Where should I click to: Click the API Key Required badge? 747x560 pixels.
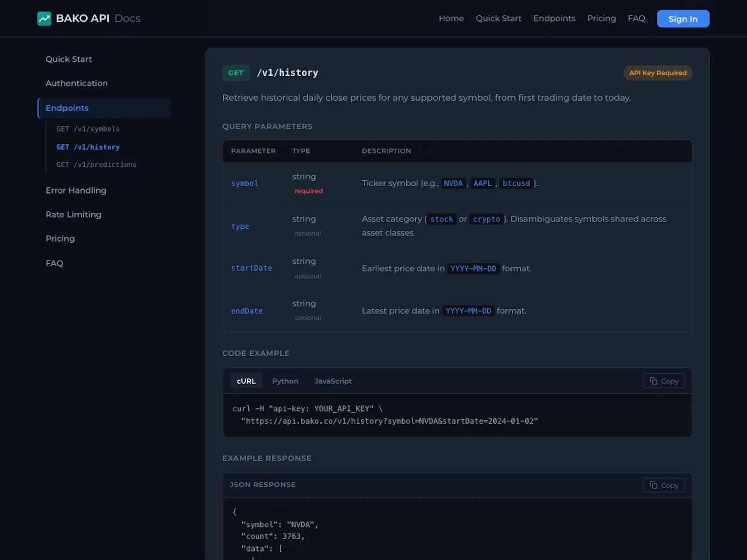coord(658,73)
